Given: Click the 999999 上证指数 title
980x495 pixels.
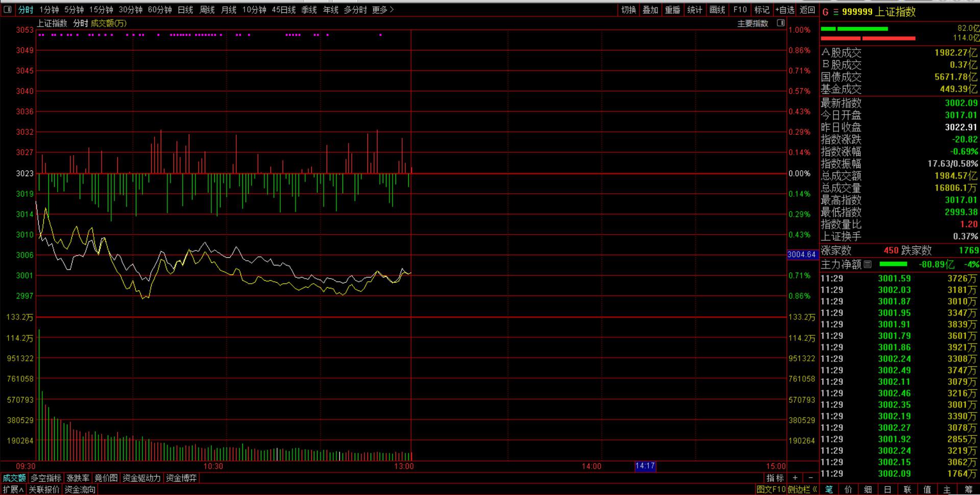Looking at the screenshot, I should coord(878,12).
